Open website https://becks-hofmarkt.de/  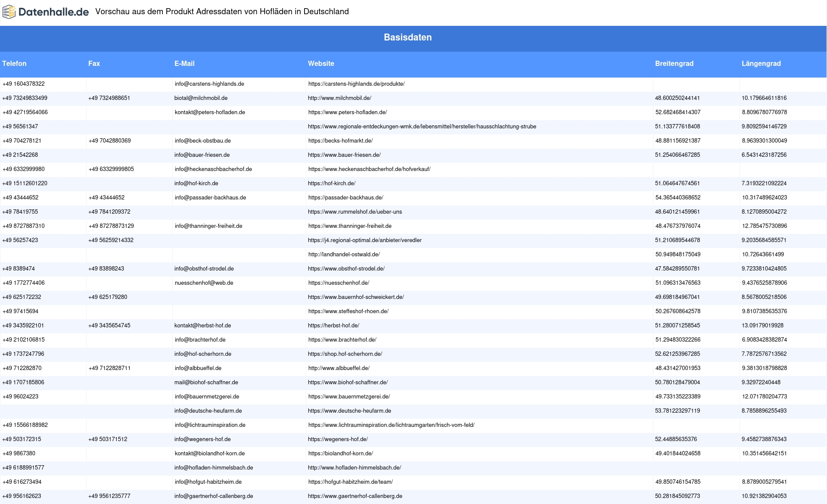(x=340, y=141)
